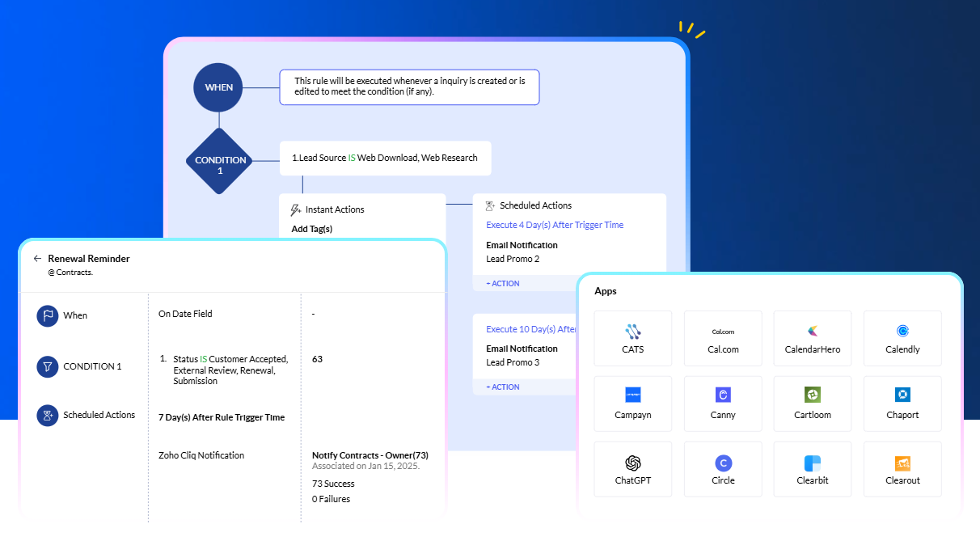Click the WHEN circle node
Screen dimensions: 980x558
pos(219,87)
